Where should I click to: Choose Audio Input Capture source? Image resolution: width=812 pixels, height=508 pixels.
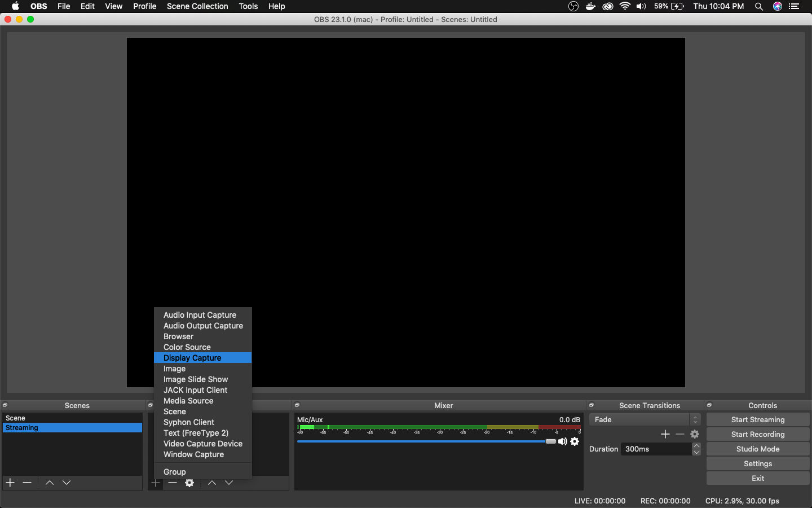202,315
